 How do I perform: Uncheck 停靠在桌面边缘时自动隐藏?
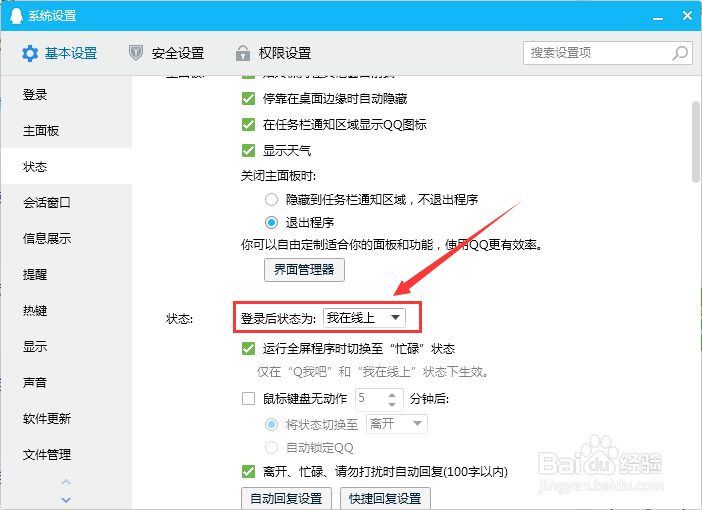tap(248, 99)
